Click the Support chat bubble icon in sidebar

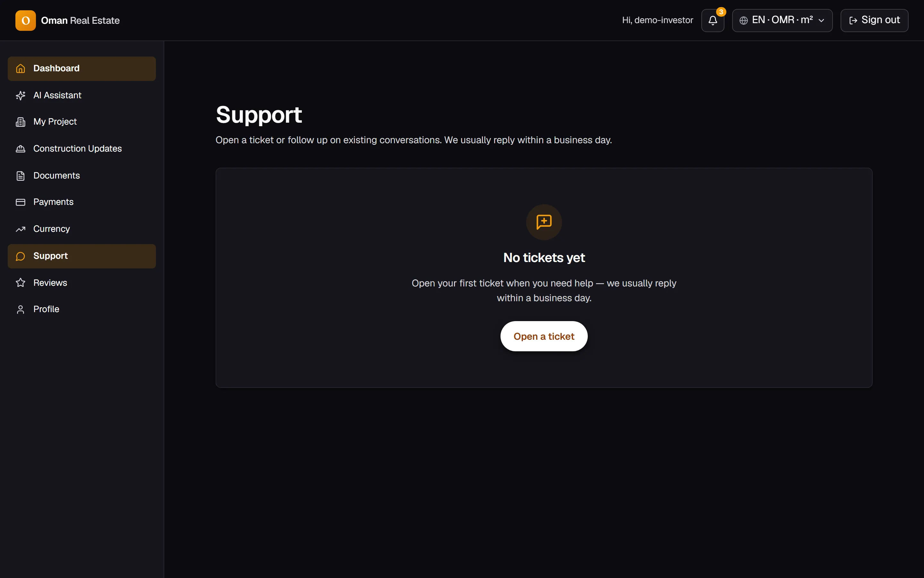(x=21, y=256)
